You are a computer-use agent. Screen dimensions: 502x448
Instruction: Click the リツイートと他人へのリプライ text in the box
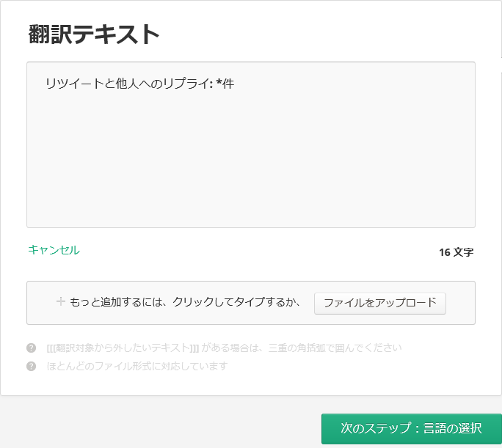(125, 84)
